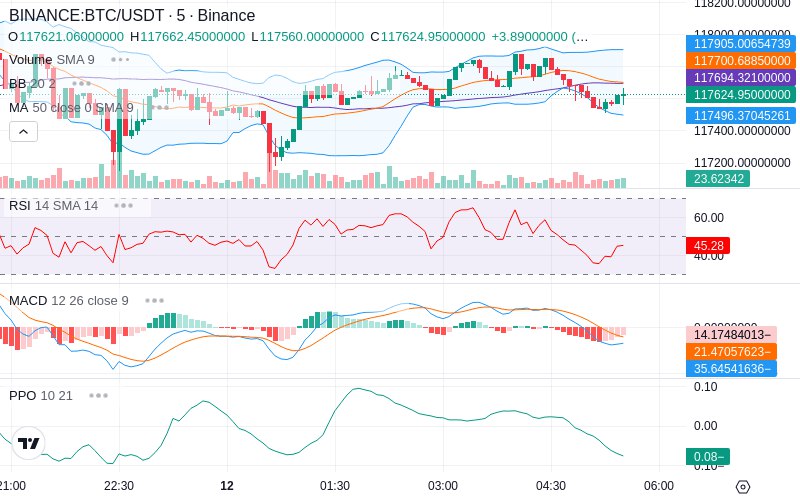Click the RSI 60.00 axis tick
This screenshot has width=800, height=500.
709,218
